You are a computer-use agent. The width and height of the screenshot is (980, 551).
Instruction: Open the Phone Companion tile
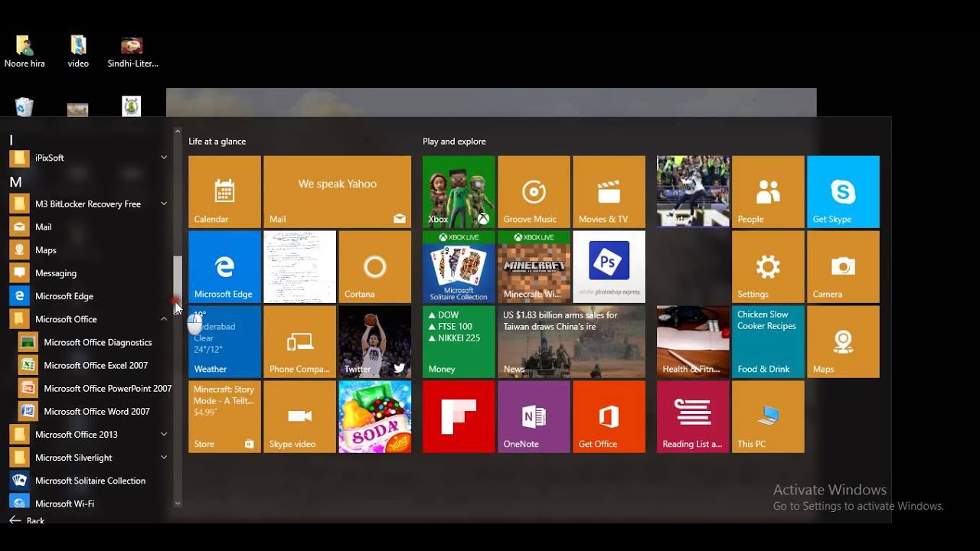coord(299,342)
